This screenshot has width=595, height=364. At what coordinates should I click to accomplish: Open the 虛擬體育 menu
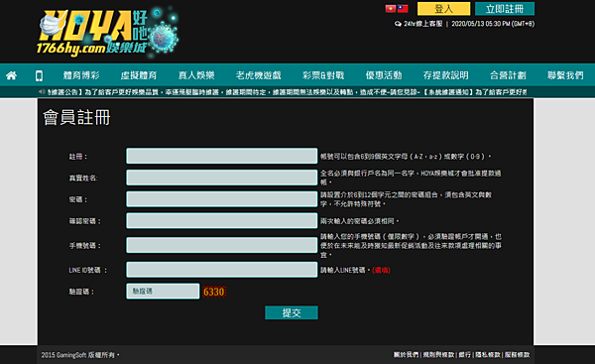click(139, 75)
